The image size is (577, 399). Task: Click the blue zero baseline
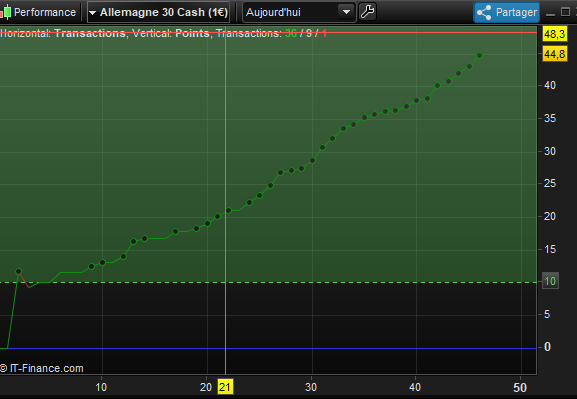click(x=268, y=348)
